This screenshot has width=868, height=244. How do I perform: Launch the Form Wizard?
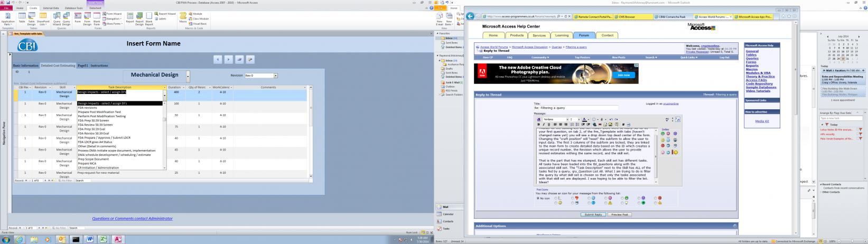pos(112,14)
